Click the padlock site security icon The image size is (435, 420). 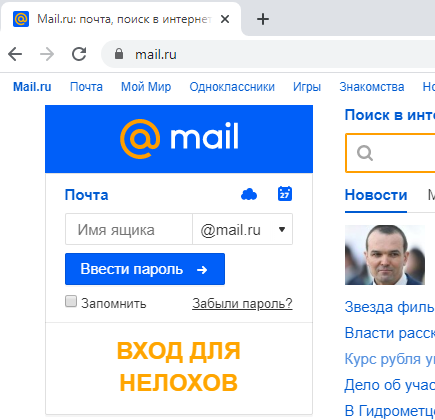pos(119,54)
